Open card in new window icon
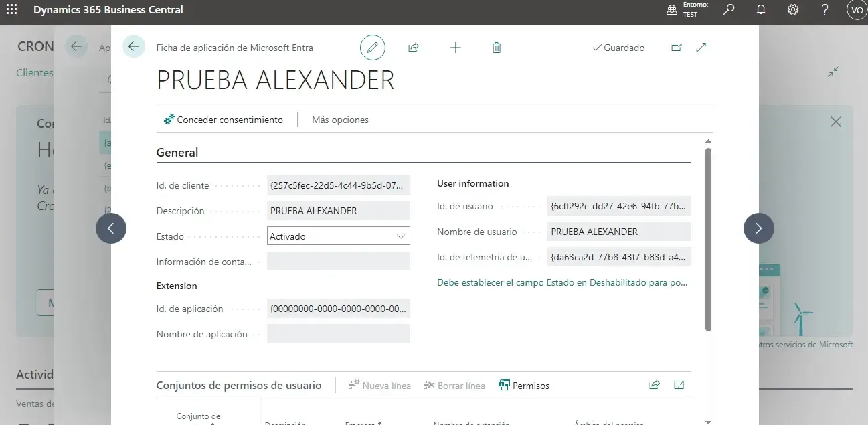The height and width of the screenshot is (425, 868). 677,48
